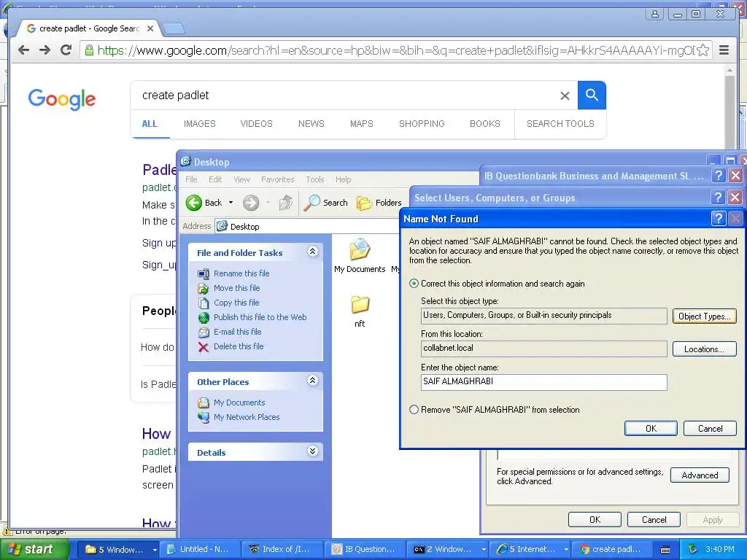This screenshot has width=747, height=560.
Task: Open the Favorites menu
Action: (x=278, y=179)
